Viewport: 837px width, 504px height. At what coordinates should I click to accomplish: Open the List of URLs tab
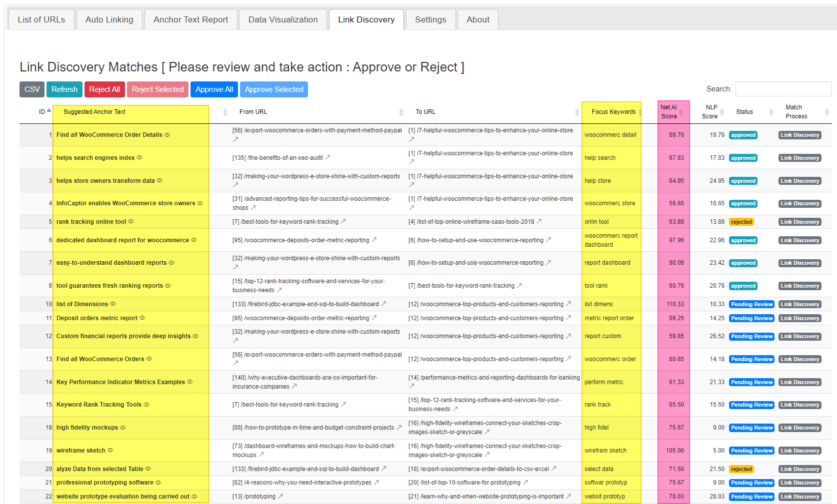pyautogui.click(x=41, y=19)
